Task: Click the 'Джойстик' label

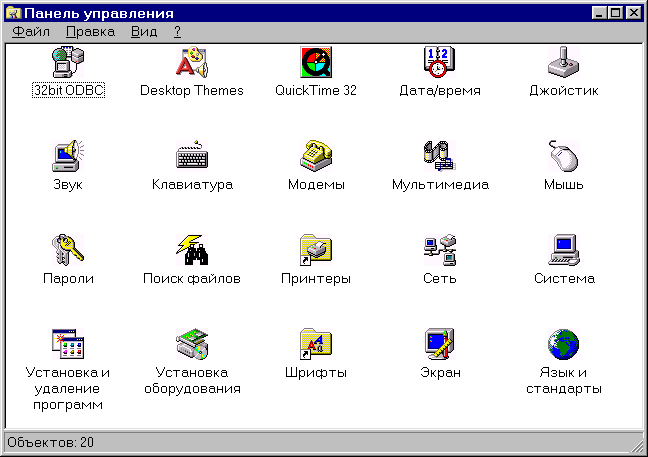Action: pos(564,90)
